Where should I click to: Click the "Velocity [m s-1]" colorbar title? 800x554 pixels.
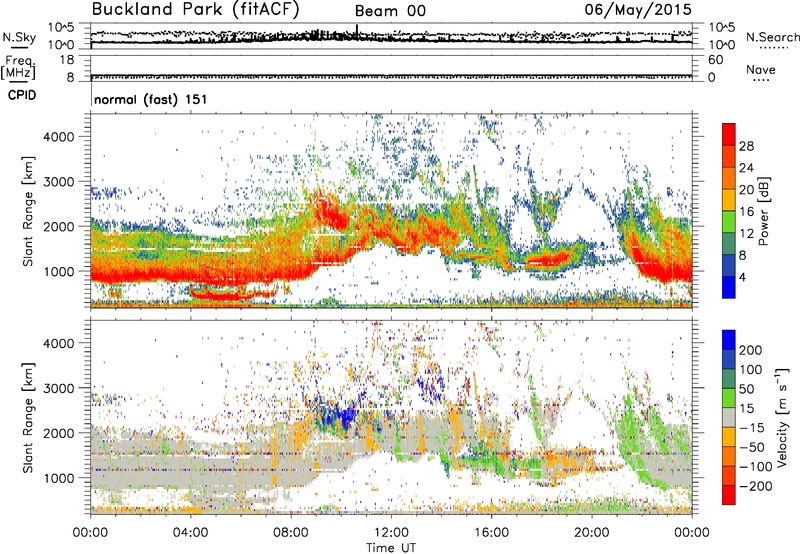[782, 417]
